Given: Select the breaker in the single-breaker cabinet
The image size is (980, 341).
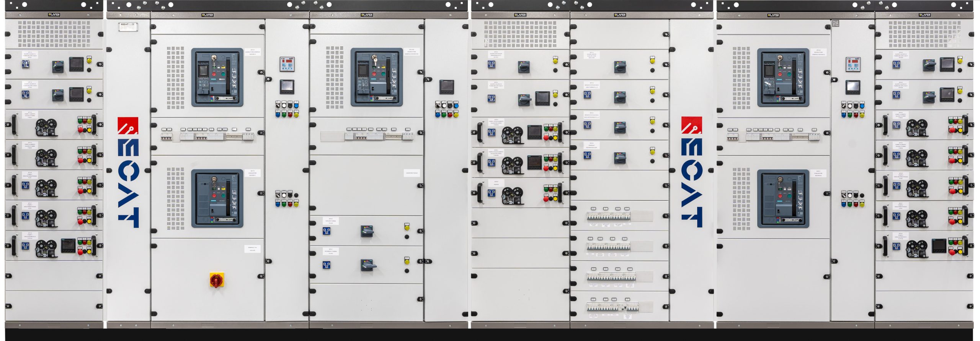Looking at the screenshot, I should click(x=377, y=77).
